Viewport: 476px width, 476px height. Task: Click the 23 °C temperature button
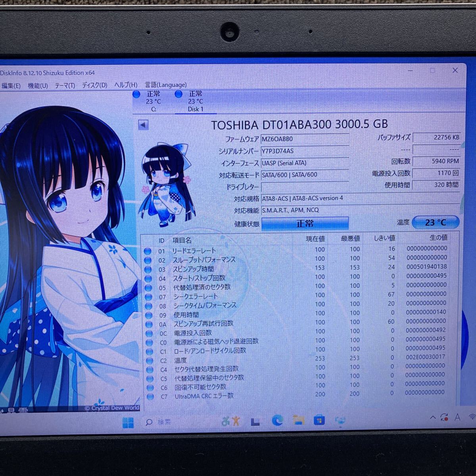tap(436, 222)
